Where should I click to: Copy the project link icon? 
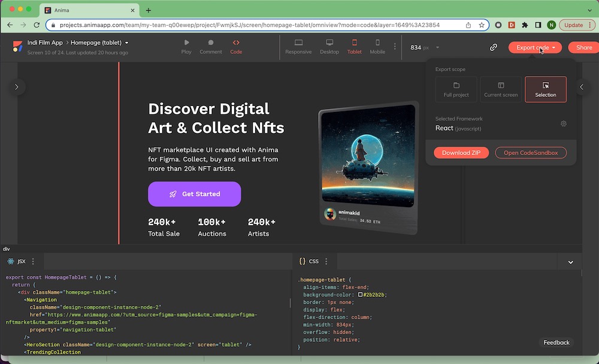[494, 47]
